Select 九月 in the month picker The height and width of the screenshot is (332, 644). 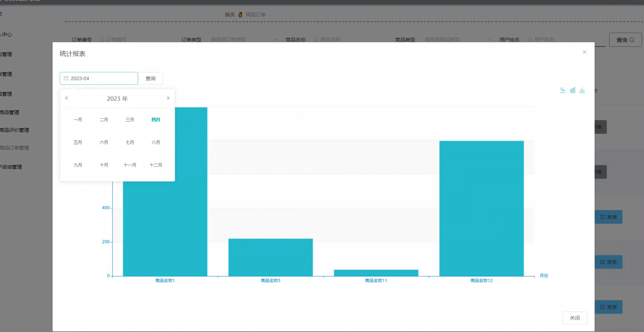point(78,165)
